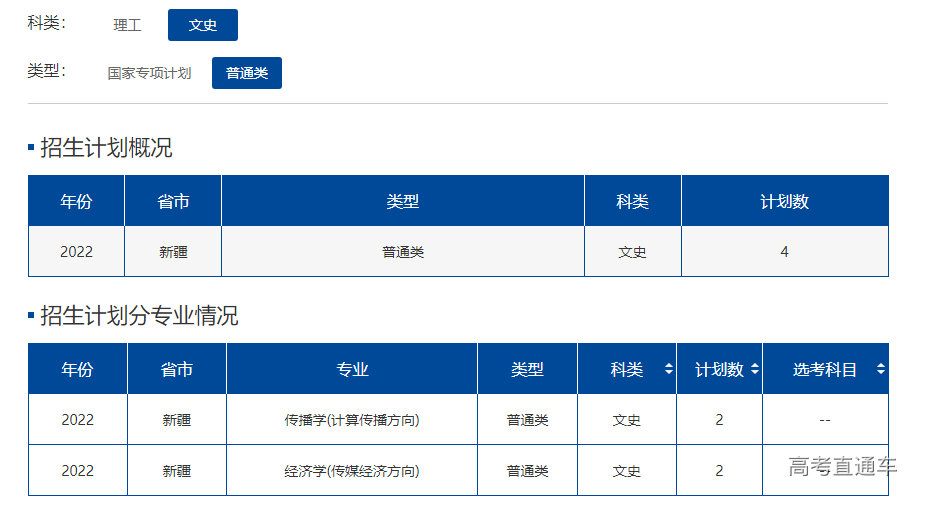
Task: Click 年份 header in the 招生计划概况 table
Action: pos(76,201)
